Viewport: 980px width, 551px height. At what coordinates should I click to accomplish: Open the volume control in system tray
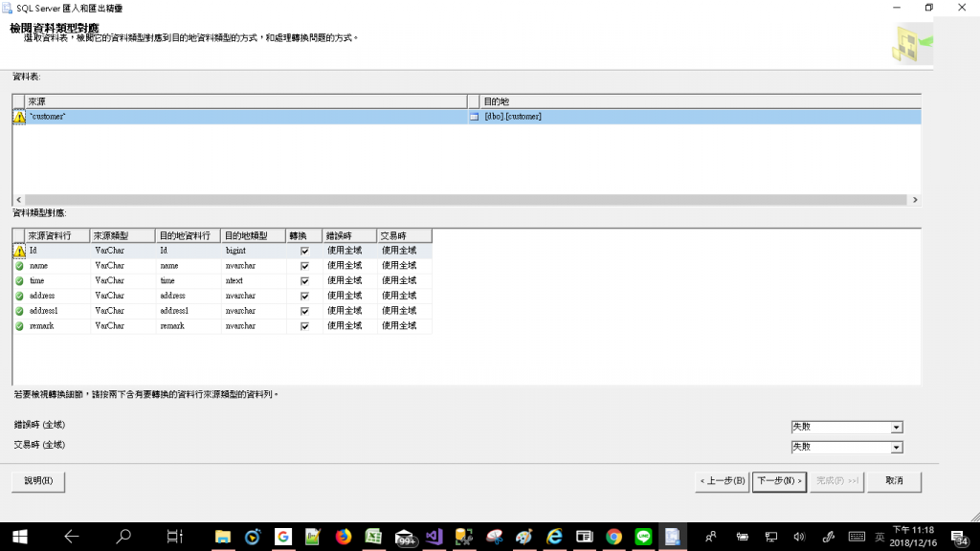(799, 537)
